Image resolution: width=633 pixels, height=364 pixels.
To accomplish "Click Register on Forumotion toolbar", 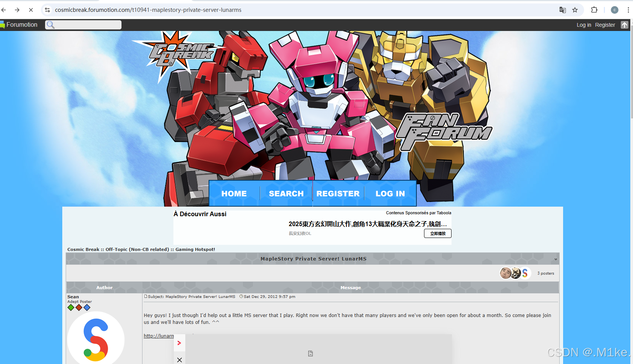I will point(605,25).
